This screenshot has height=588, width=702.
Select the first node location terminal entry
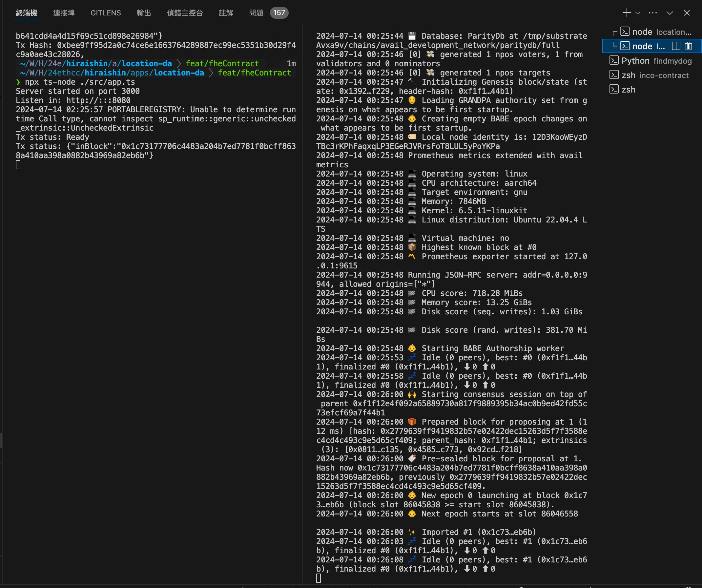pos(652,32)
